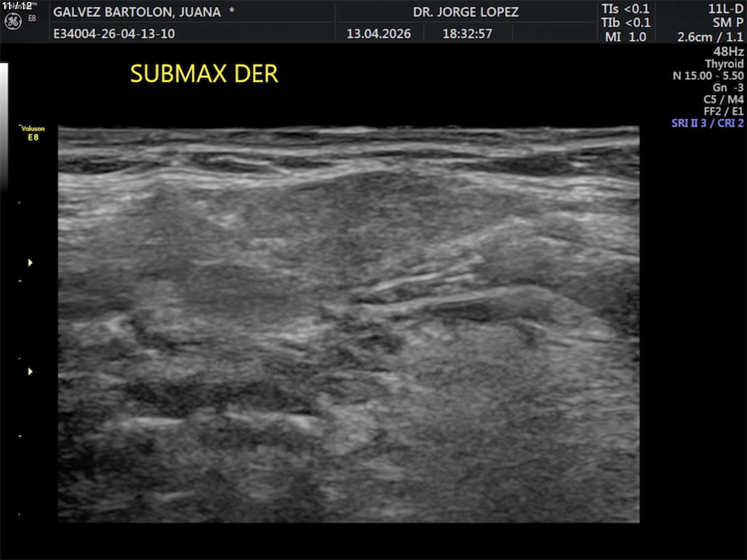Viewport: 747px width, 560px height.
Task: Click patient name GALVEZ BARTOLON, JUANA
Action: (x=137, y=12)
